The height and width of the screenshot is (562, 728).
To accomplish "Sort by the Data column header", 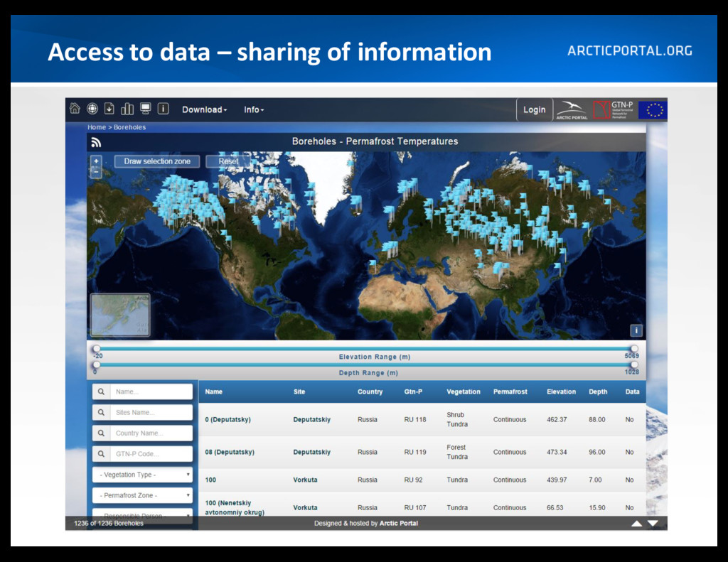I will click(x=632, y=391).
